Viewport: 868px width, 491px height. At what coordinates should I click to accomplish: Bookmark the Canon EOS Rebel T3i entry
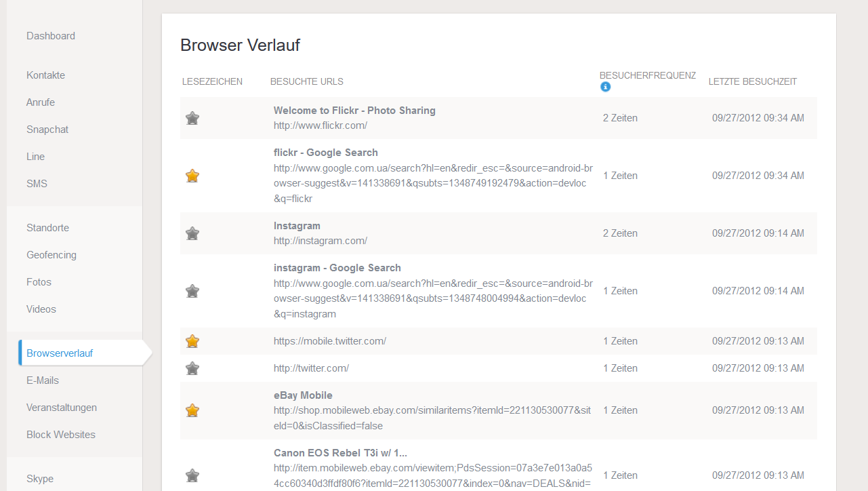click(192, 475)
